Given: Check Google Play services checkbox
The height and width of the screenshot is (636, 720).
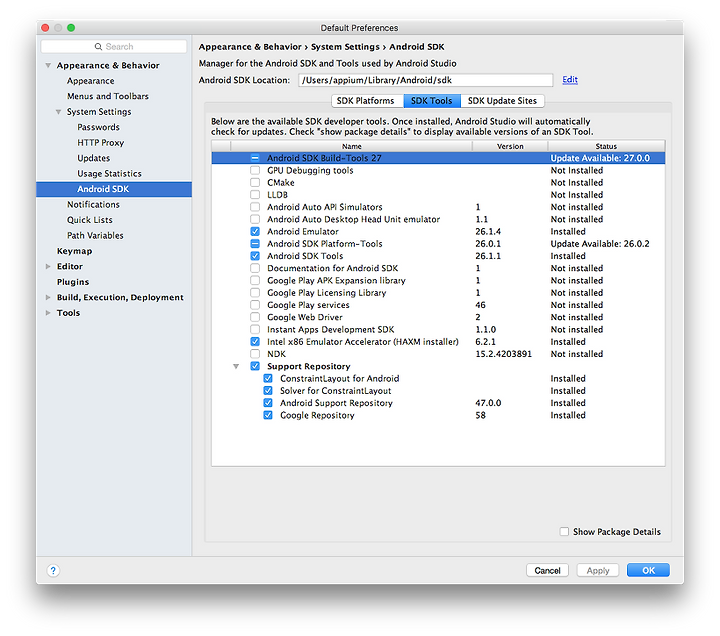Looking at the screenshot, I should click(x=255, y=305).
